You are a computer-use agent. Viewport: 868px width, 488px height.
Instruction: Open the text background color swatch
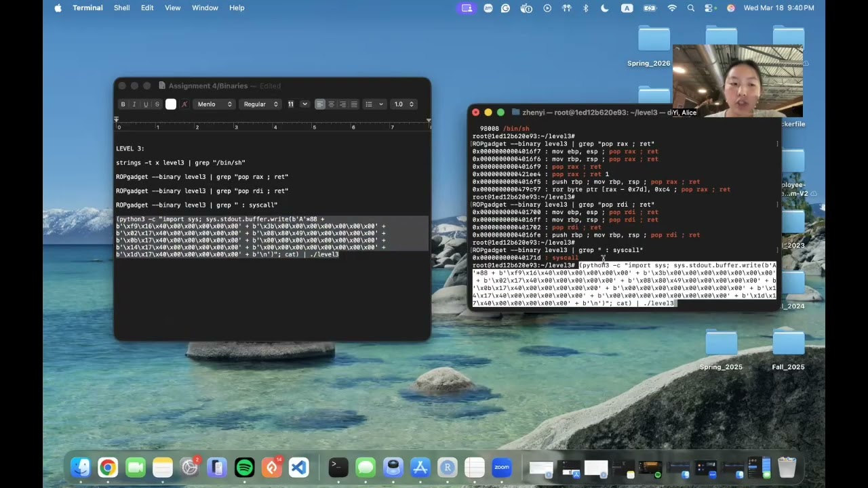pos(184,104)
